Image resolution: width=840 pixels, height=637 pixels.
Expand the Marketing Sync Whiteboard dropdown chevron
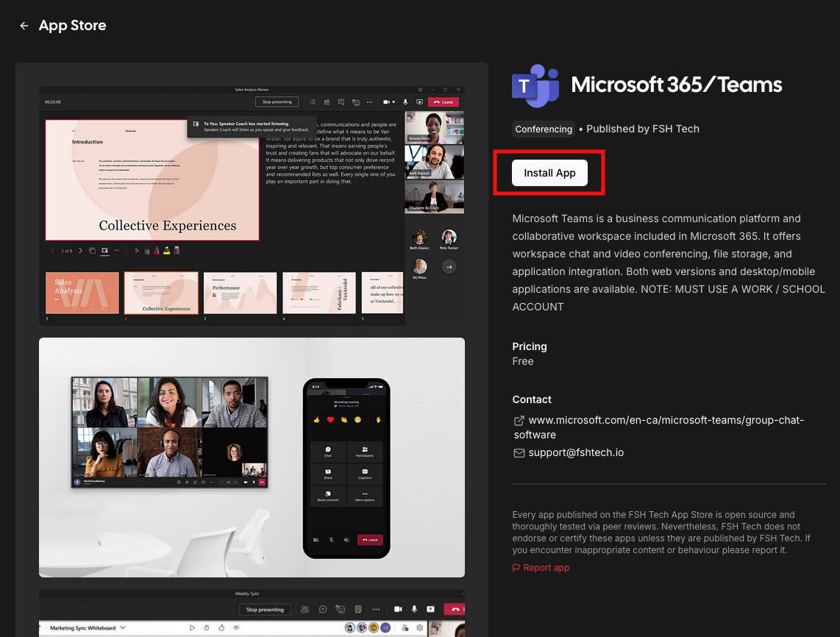[x=123, y=628]
